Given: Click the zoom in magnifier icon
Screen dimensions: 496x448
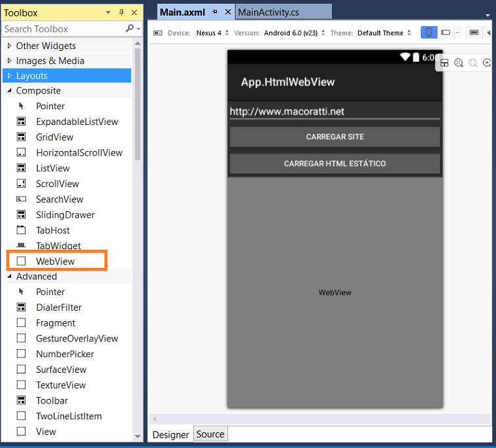Looking at the screenshot, I should 487,63.
